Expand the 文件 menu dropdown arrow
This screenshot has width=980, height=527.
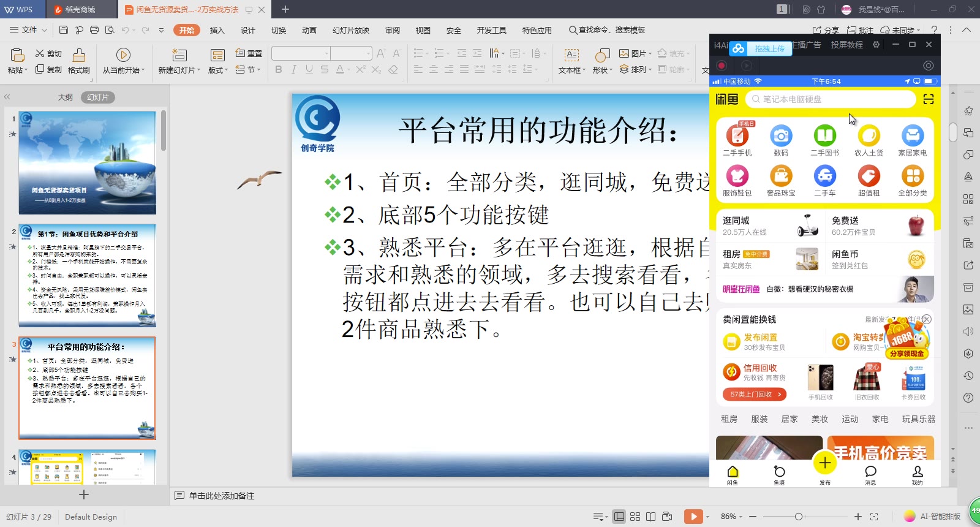click(44, 30)
